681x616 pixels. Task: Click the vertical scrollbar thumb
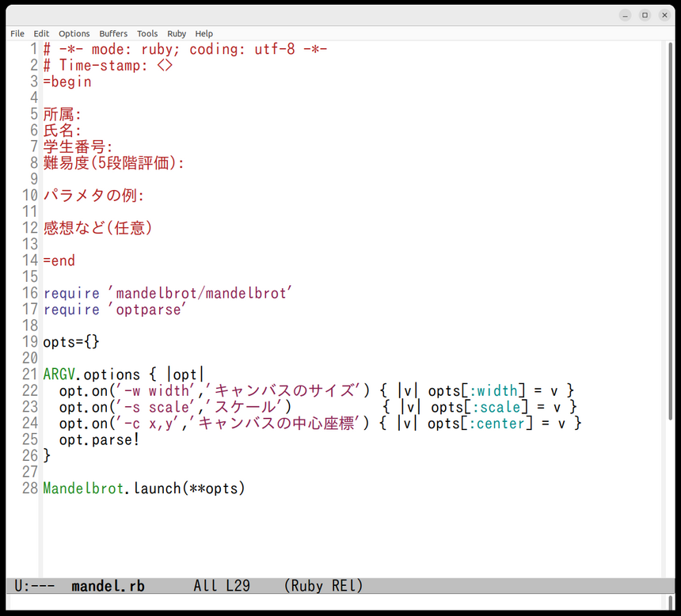[x=670, y=230]
